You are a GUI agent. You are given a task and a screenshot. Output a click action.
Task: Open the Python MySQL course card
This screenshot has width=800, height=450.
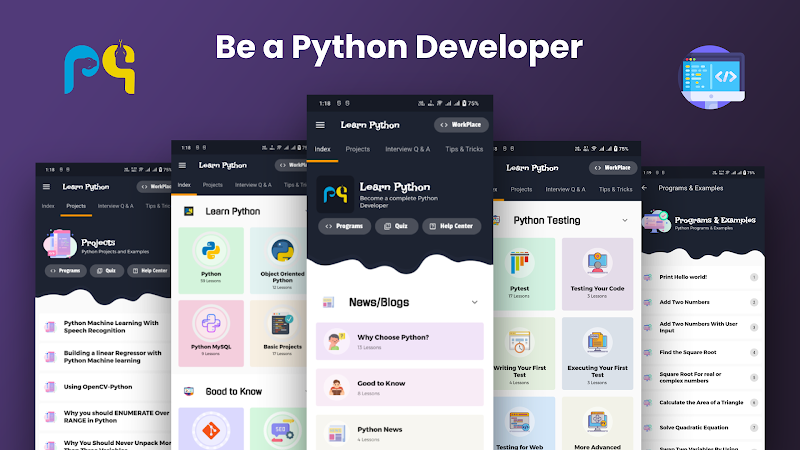click(x=211, y=334)
